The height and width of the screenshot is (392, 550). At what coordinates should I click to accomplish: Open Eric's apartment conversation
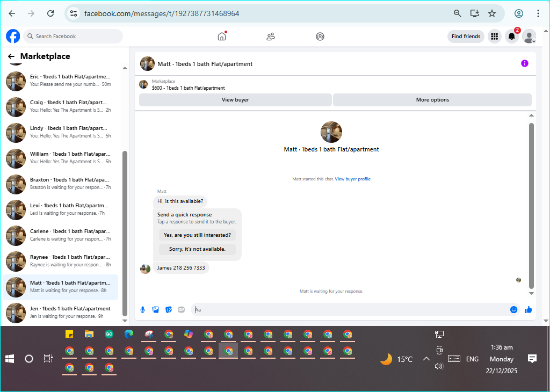pyautogui.click(x=60, y=81)
